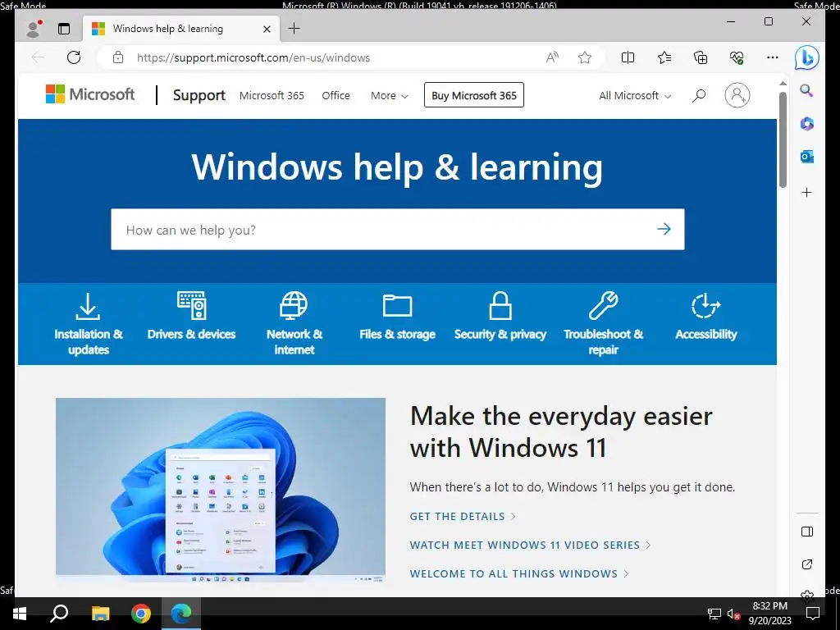Sign in with account icon
Viewport: 840px width, 630px height.
tap(737, 95)
